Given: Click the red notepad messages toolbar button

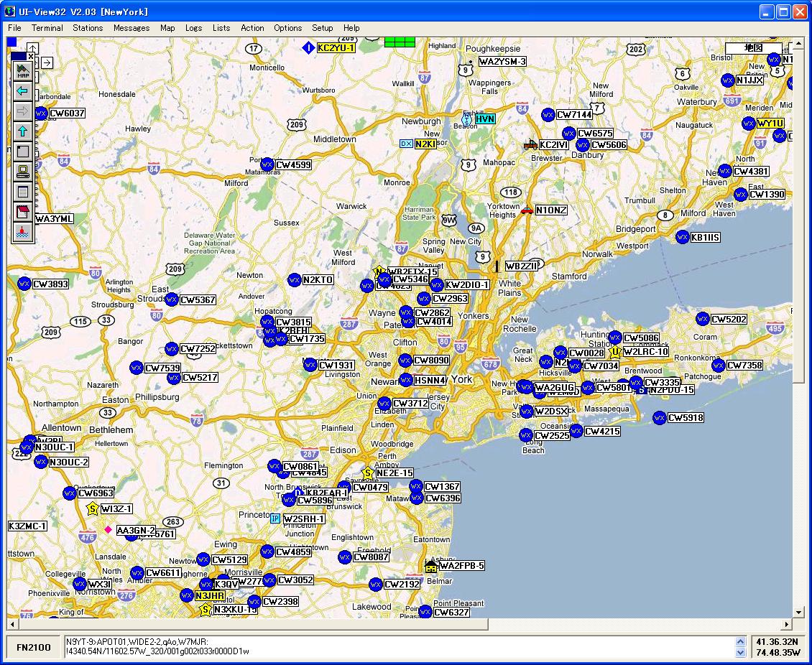Looking at the screenshot, I should (x=23, y=212).
